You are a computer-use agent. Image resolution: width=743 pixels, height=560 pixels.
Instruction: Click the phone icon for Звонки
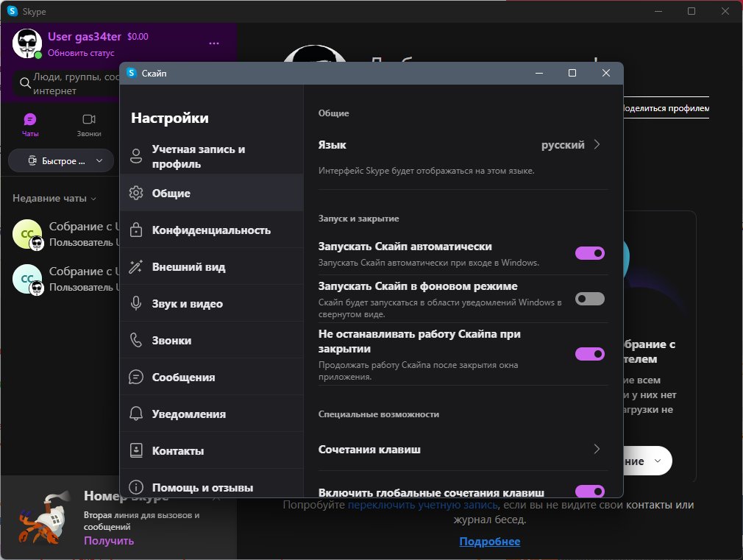pos(135,341)
